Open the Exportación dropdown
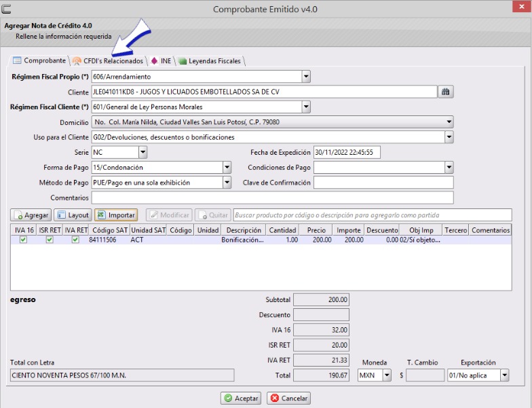Viewport: 532px width, 408px height. [x=505, y=375]
